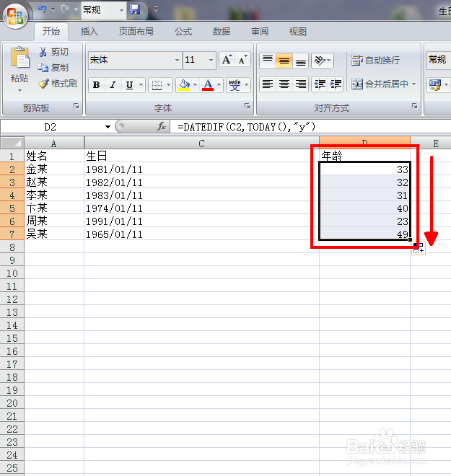Align text left
The height and width of the screenshot is (476, 451).
point(268,84)
